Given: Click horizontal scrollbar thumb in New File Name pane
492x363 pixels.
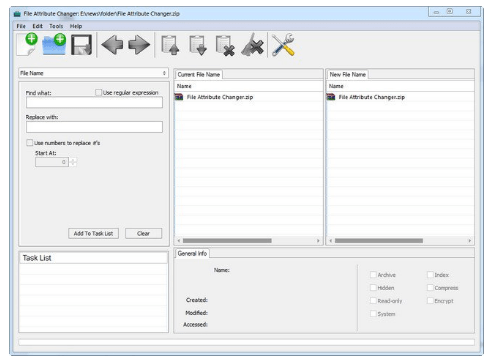Looking at the screenshot, I should (x=379, y=241).
